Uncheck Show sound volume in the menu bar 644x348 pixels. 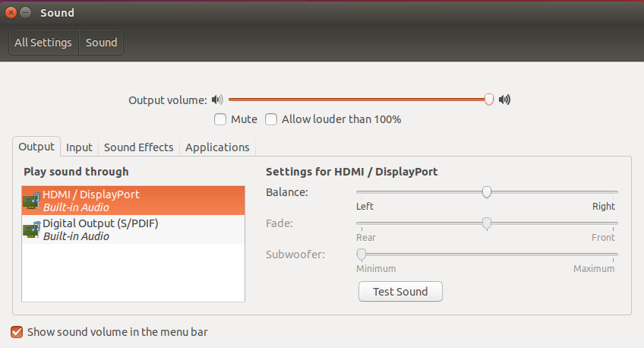coord(17,332)
